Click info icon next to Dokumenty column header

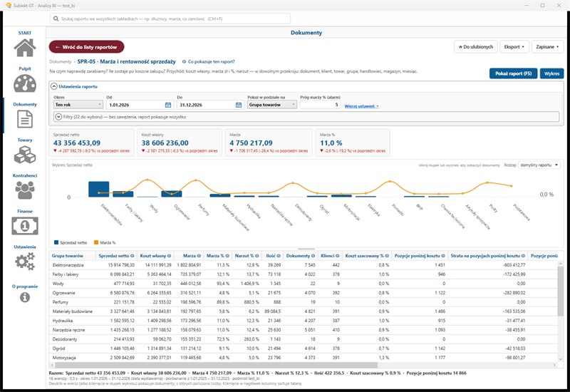[x=313, y=256]
